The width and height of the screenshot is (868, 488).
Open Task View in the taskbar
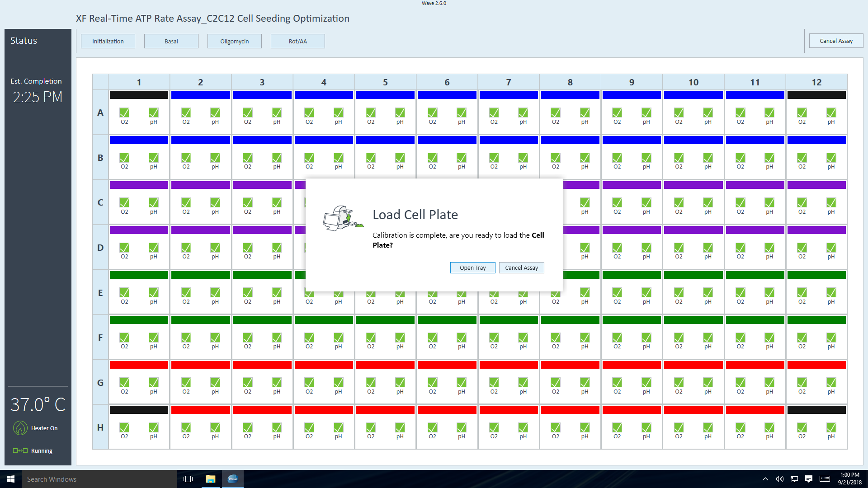(x=188, y=479)
